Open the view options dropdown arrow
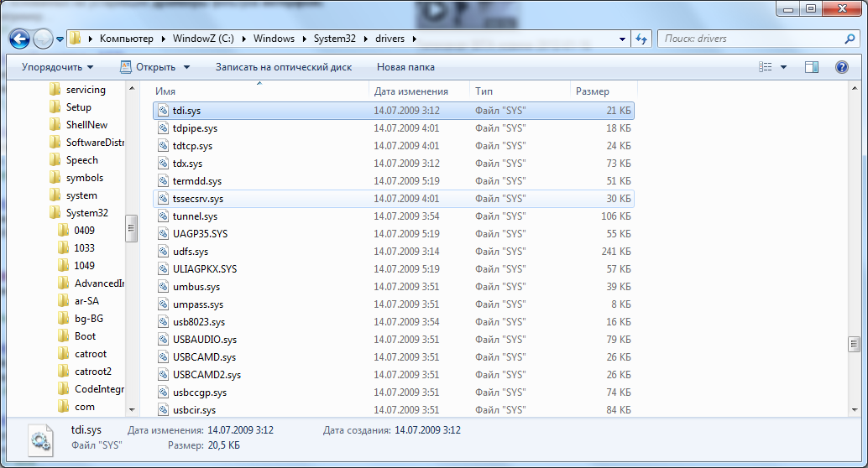Screen dimensions: 868x468 [x=783, y=67]
